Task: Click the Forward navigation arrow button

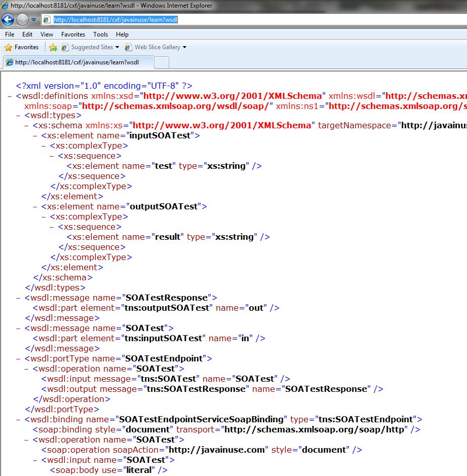Action: (22, 20)
